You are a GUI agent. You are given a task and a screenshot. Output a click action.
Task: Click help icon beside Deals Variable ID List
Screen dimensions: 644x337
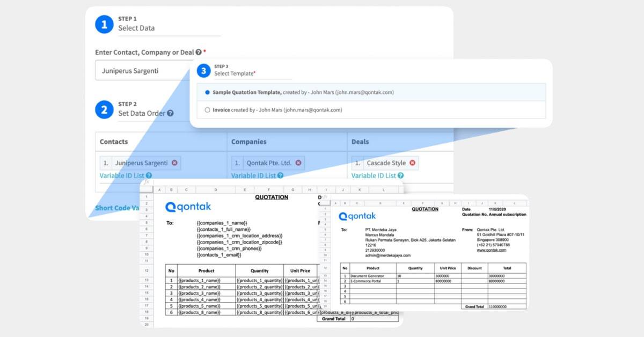[400, 175]
